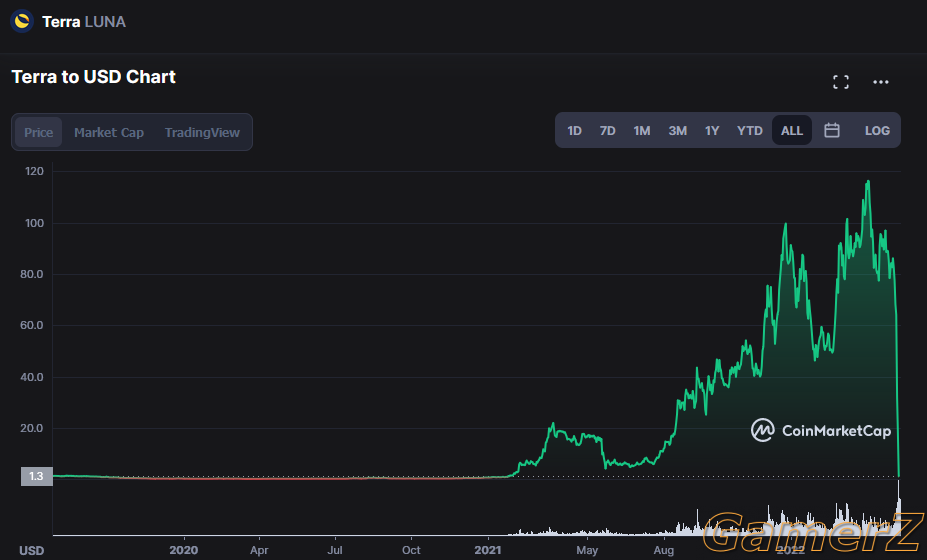The image size is (927, 560).
Task: Click the Terra to USD Chart heading
Action: pyautogui.click(x=93, y=77)
